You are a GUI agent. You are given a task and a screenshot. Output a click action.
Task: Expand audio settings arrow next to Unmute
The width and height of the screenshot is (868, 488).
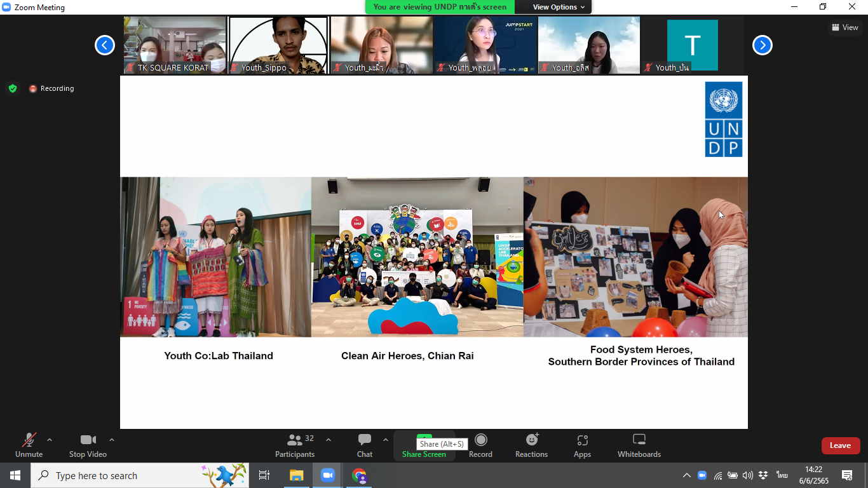click(50, 440)
